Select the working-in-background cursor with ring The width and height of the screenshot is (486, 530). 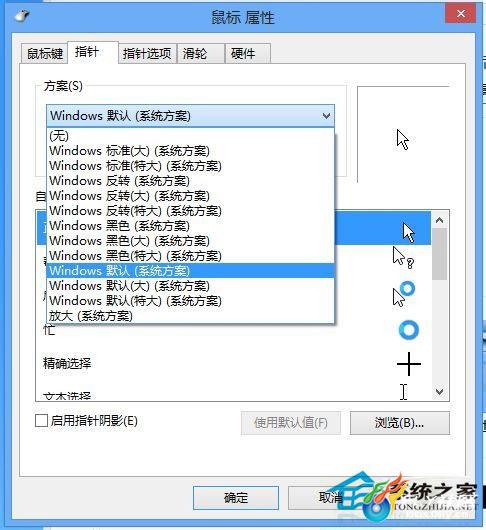(x=404, y=293)
